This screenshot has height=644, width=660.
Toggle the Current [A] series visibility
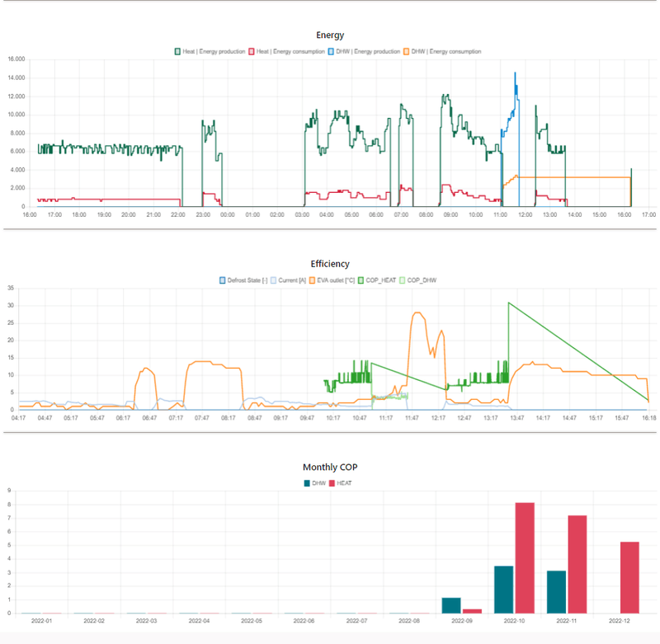click(273, 280)
